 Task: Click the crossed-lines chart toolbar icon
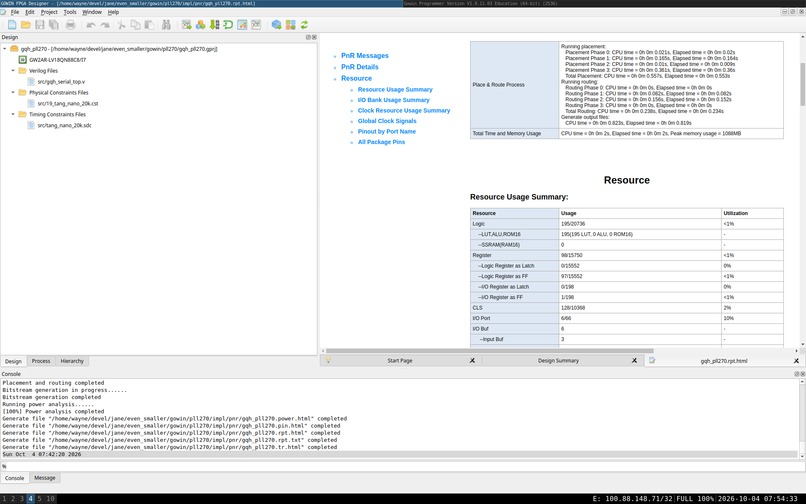click(x=256, y=25)
